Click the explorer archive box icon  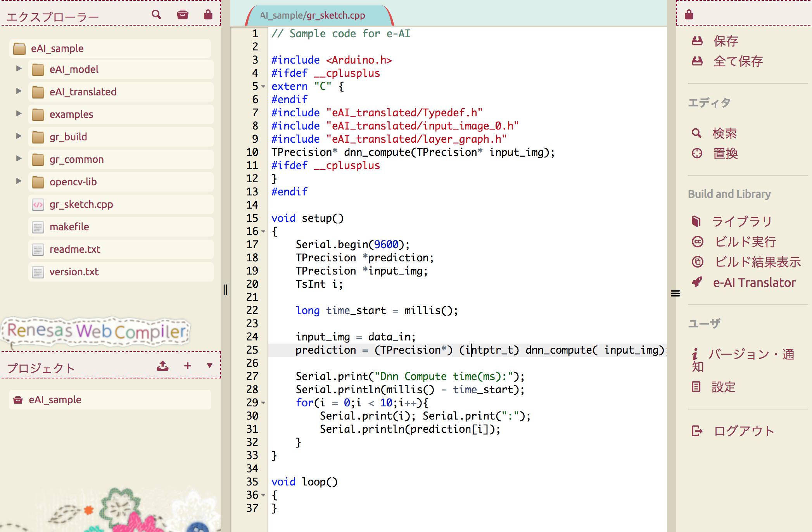182,15
